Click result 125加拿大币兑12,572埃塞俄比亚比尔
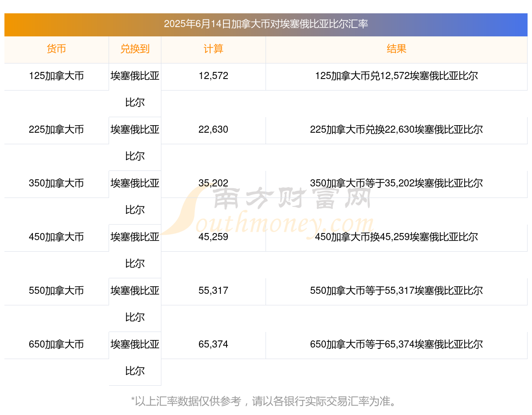The height and width of the screenshot is (415, 532). coord(396,76)
